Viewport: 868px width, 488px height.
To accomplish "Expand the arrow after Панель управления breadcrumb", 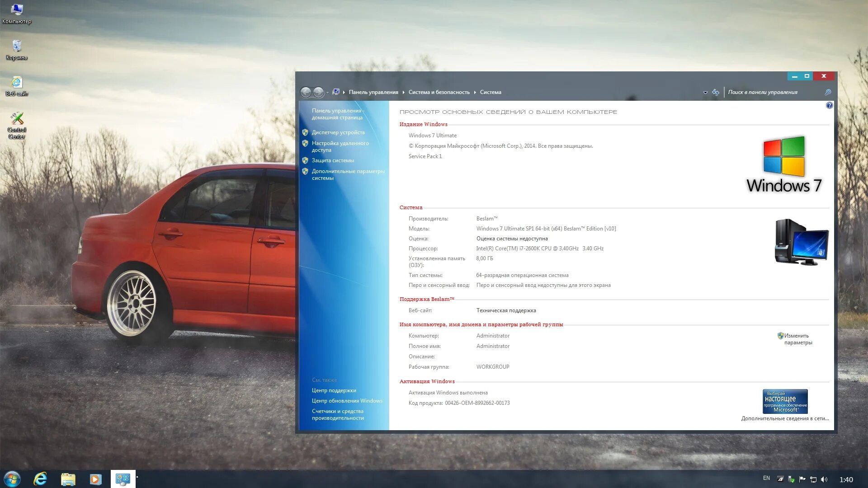I will pyautogui.click(x=403, y=93).
